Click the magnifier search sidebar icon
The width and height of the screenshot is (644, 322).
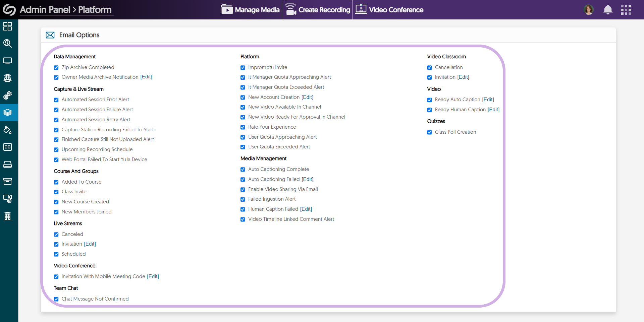[7, 43]
